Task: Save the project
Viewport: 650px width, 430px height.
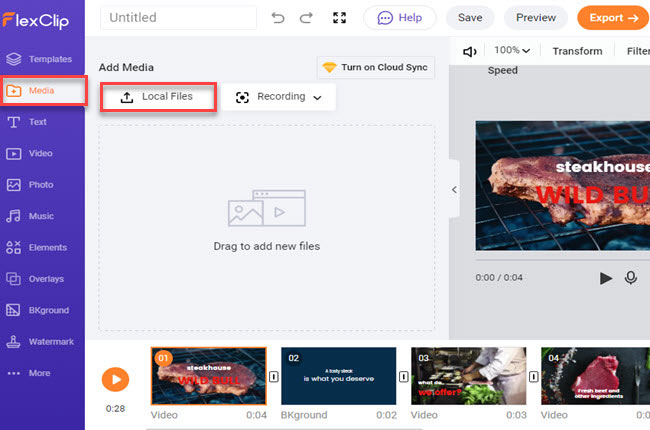Action: pyautogui.click(x=470, y=18)
